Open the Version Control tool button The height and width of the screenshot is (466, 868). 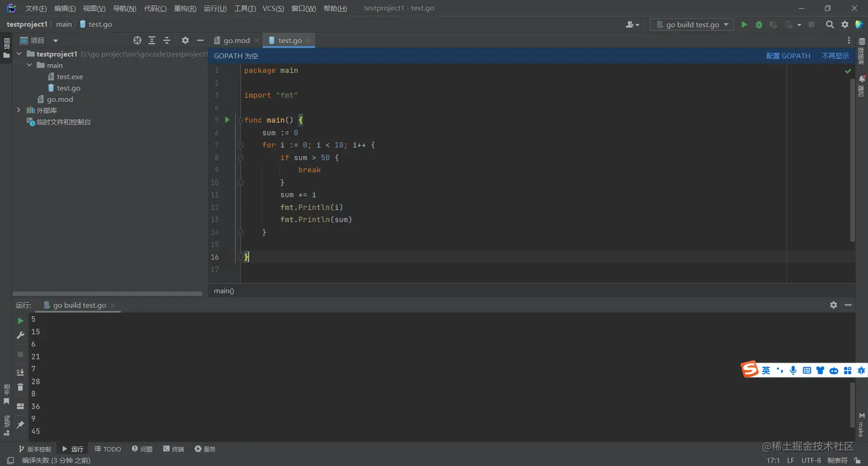[x=35, y=449]
